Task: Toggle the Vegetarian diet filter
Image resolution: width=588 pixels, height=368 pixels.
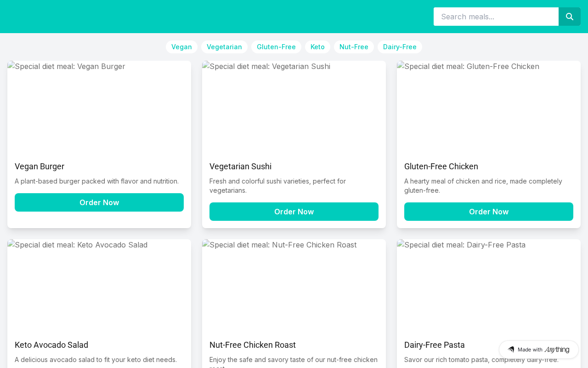Action: click(x=224, y=47)
